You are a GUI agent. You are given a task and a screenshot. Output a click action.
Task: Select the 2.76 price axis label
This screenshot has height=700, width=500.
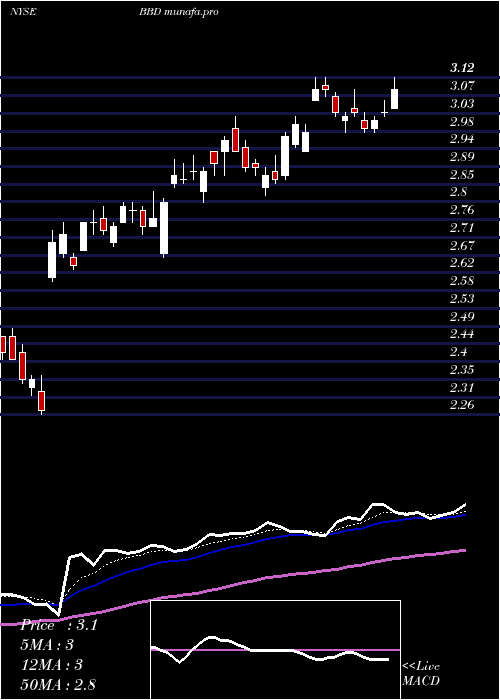point(462,210)
